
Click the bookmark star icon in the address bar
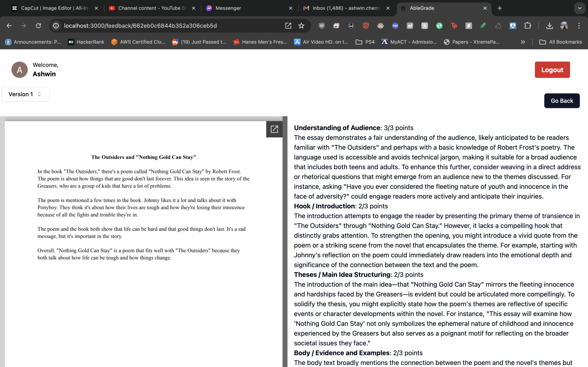coord(301,26)
